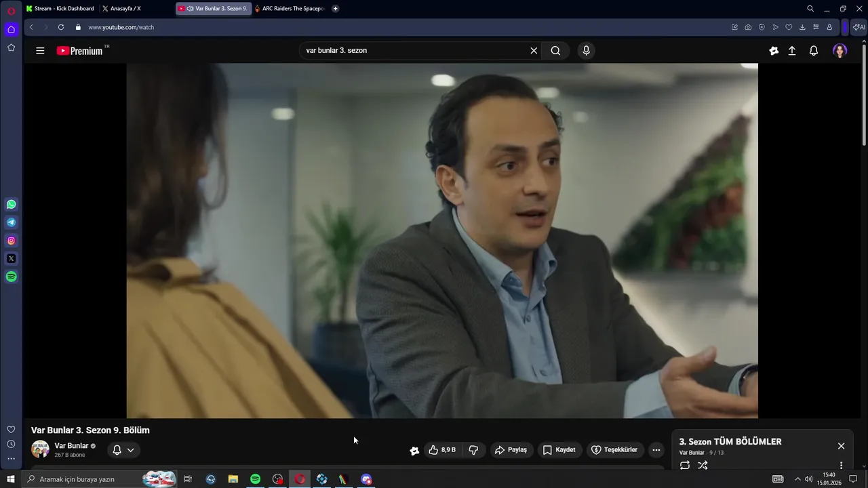Viewport: 868px width, 488px height.
Task: Open YouTube hamburger guide menu
Action: pos(40,51)
